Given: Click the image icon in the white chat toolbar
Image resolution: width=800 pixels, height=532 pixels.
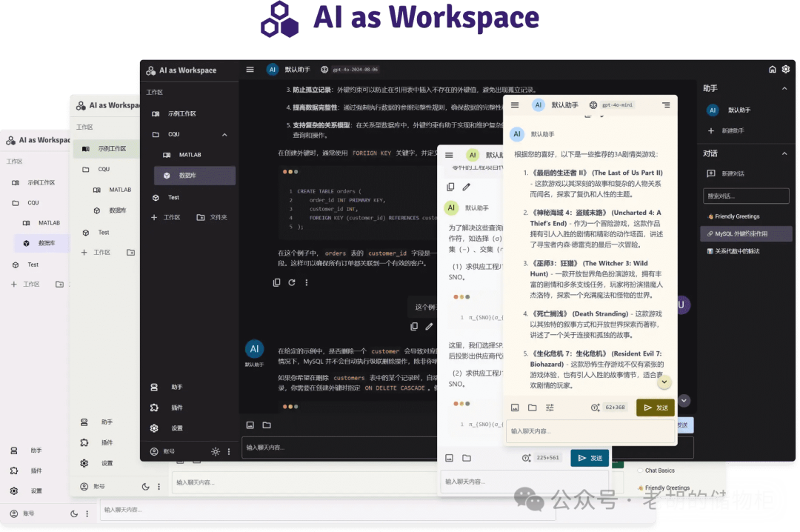Looking at the screenshot, I should point(449,459).
